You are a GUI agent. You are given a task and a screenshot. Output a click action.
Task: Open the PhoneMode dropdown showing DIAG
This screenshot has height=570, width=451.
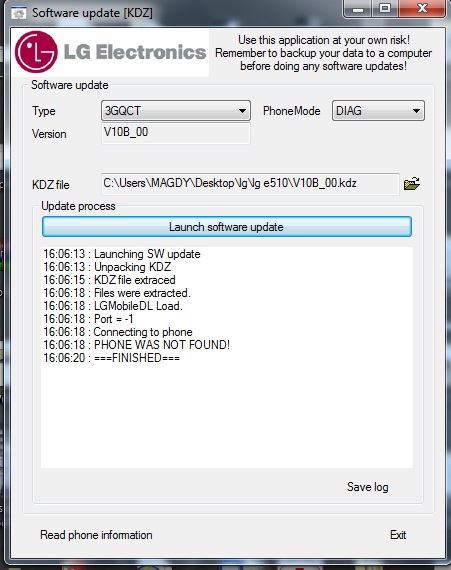[378, 111]
